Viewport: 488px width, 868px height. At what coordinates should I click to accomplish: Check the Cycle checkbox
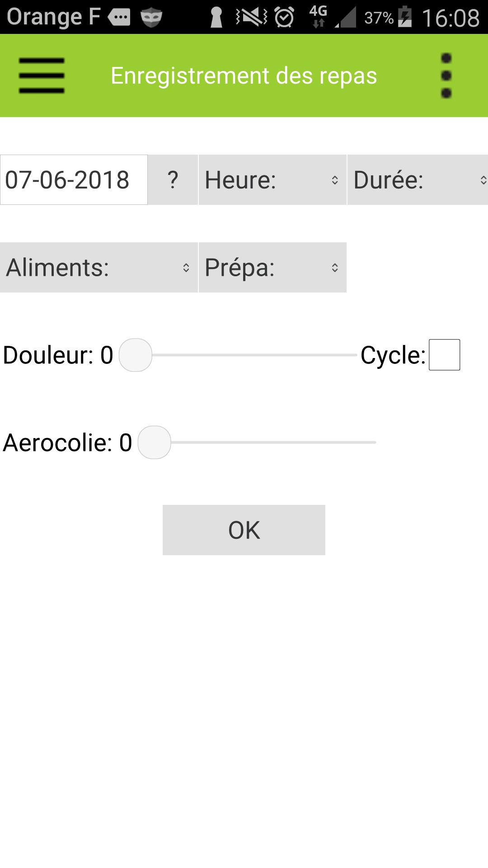coord(444,355)
